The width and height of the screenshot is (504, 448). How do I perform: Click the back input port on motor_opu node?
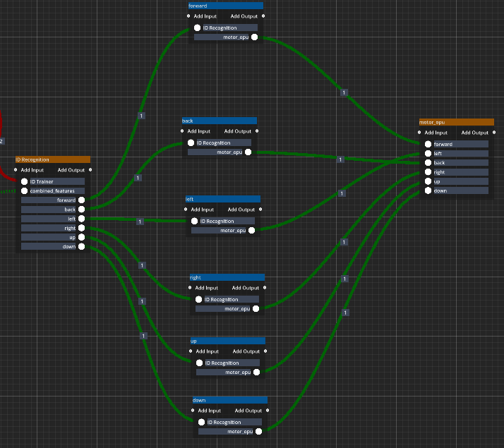tap(428, 162)
